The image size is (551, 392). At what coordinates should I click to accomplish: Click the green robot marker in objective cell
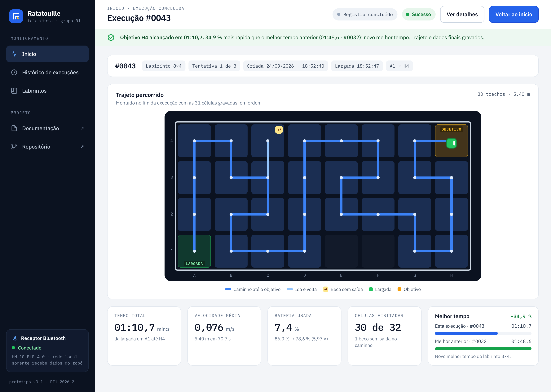point(451,143)
